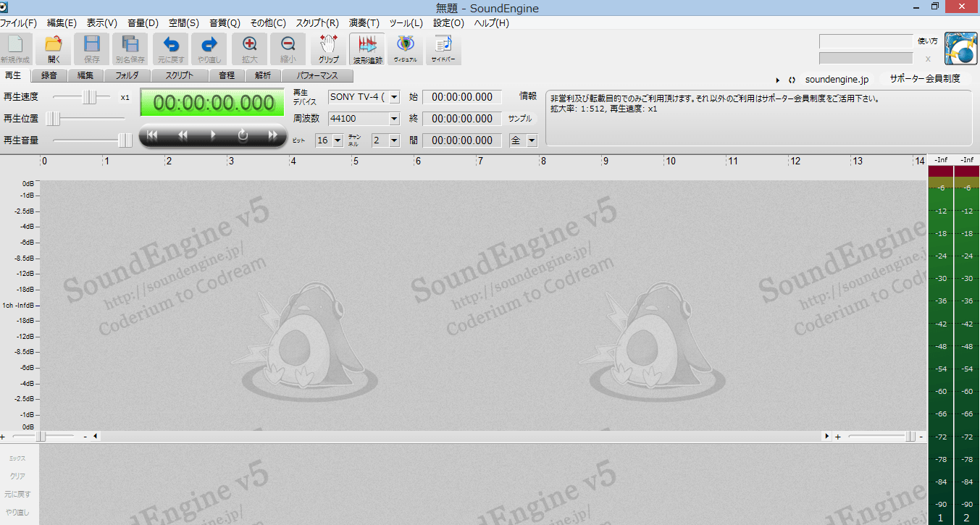Open a file with the 開く folder icon

point(54,49)
